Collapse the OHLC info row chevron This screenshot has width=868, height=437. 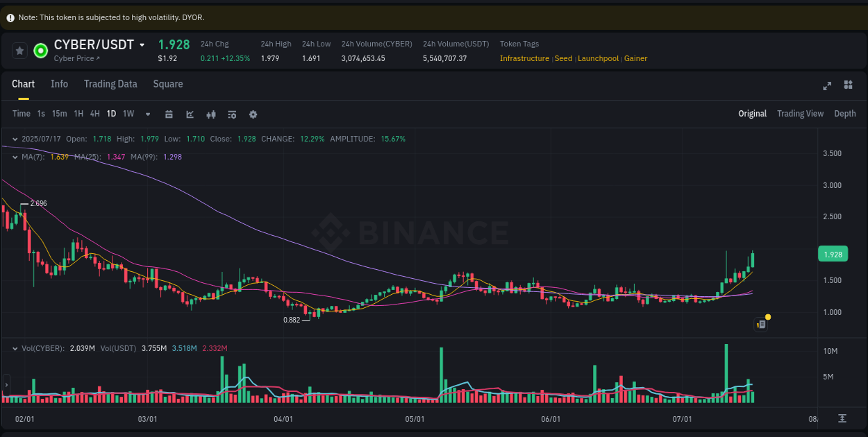15,139
